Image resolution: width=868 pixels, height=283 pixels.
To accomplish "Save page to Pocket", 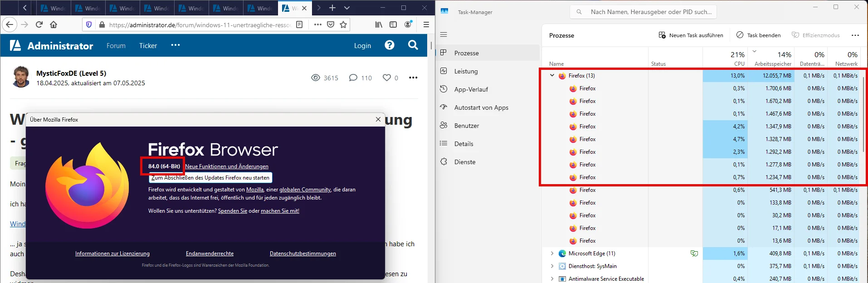I will pos(331,25).
